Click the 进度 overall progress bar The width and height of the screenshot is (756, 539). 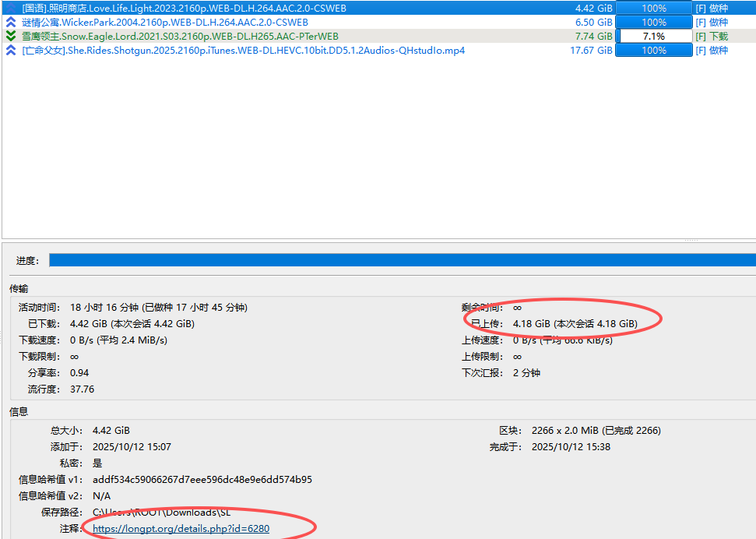402,260
